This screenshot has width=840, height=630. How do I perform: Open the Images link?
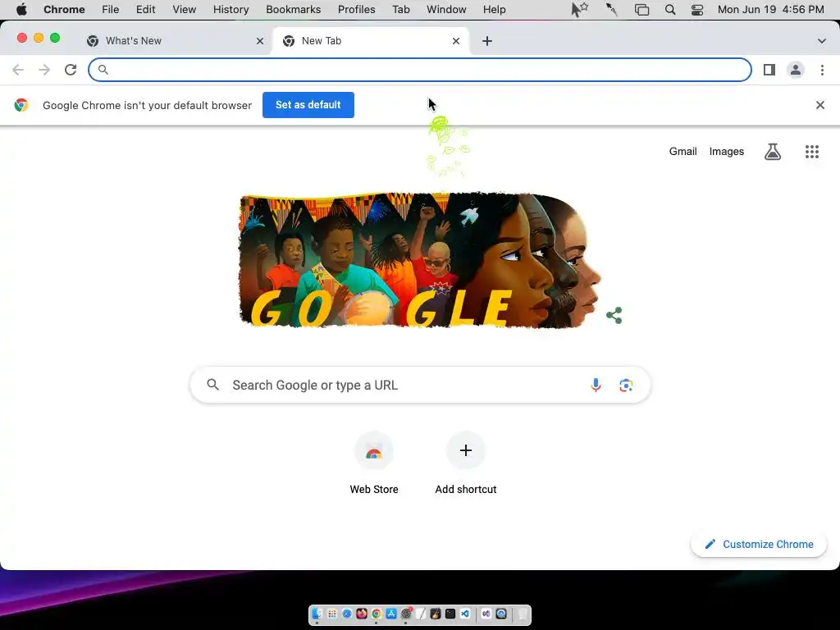pyautogui.click(x=727, y=152)
